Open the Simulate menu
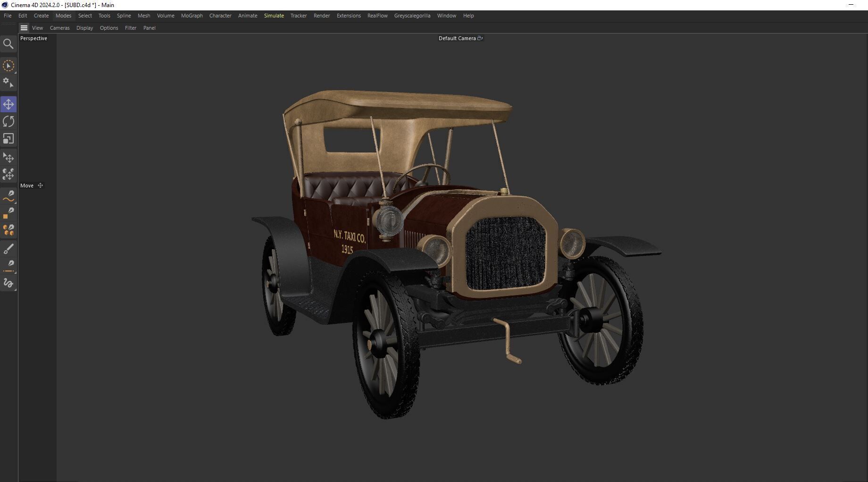Image resolution: width=868 pixels, height=482 pixels. click(274, 16)
